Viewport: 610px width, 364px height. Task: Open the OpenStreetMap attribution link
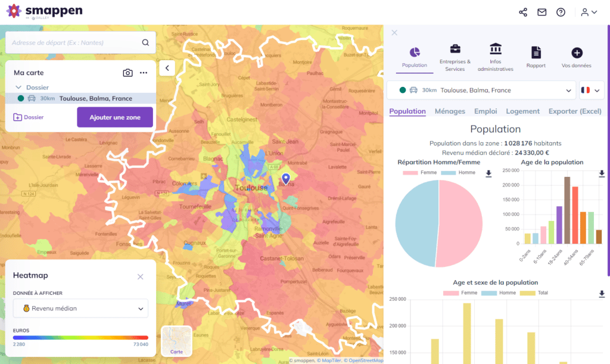pos(363,360)
